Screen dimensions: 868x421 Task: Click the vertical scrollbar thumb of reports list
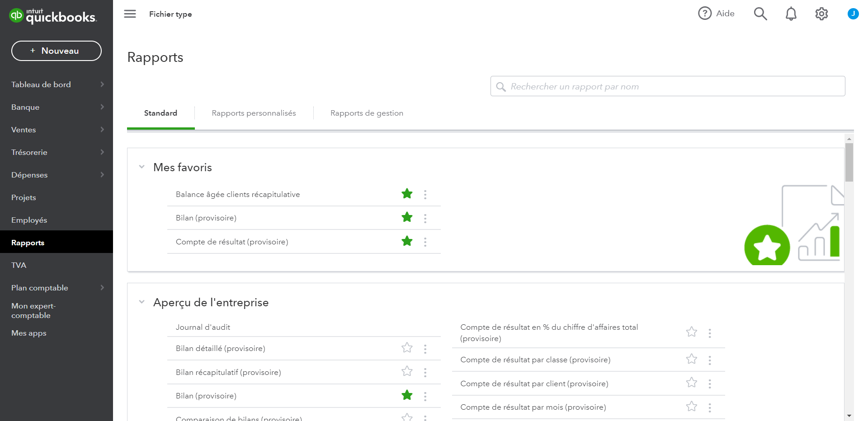tap(849, 163)
